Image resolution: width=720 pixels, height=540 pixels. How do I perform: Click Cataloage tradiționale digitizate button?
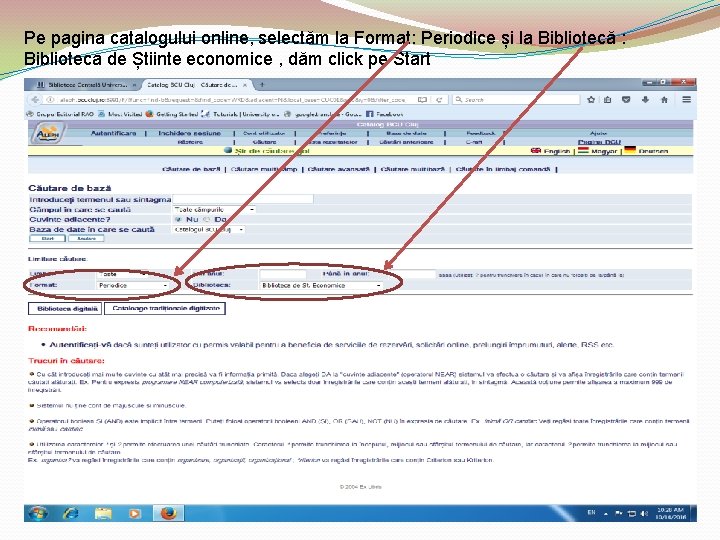pyautogui.click(x=165, y=309)
